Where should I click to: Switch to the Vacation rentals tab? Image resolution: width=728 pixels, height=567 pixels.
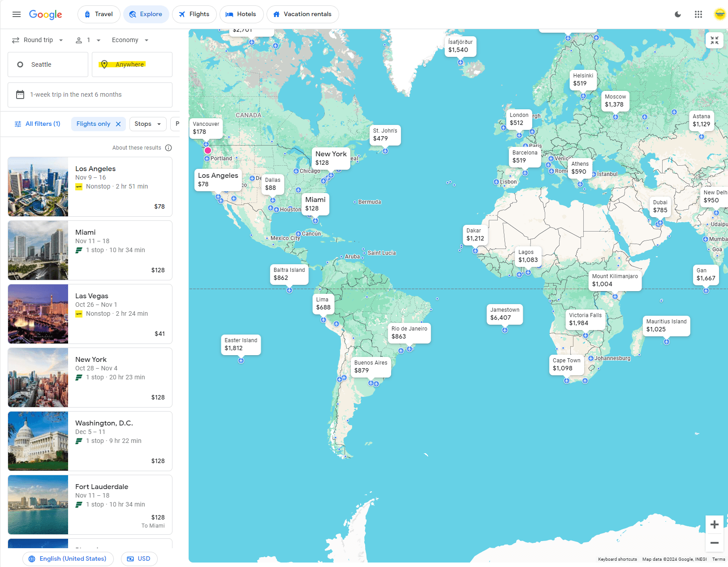pos(302,14)
